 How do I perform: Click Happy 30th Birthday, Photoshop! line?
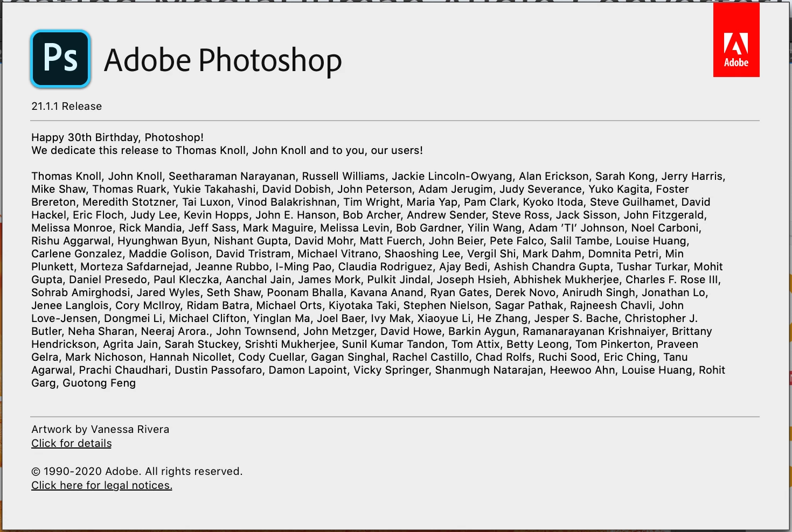(x=117, y=137)
